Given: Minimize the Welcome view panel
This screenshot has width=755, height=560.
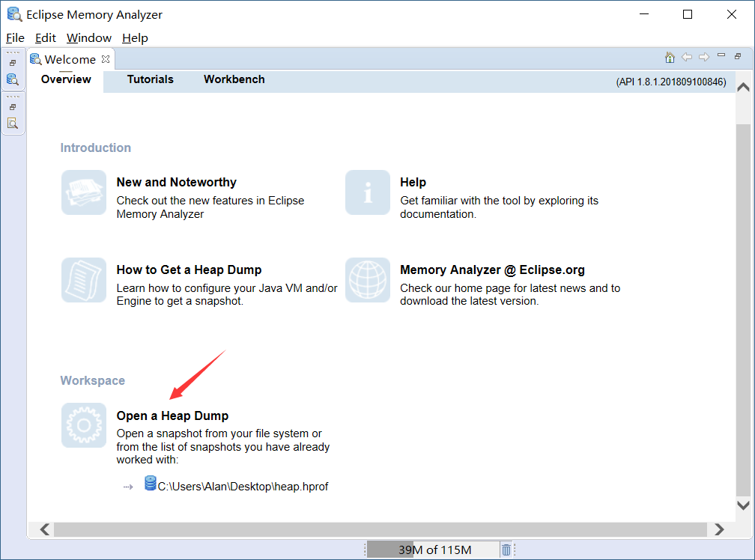Looking at the screenshot, I should 721,55.
